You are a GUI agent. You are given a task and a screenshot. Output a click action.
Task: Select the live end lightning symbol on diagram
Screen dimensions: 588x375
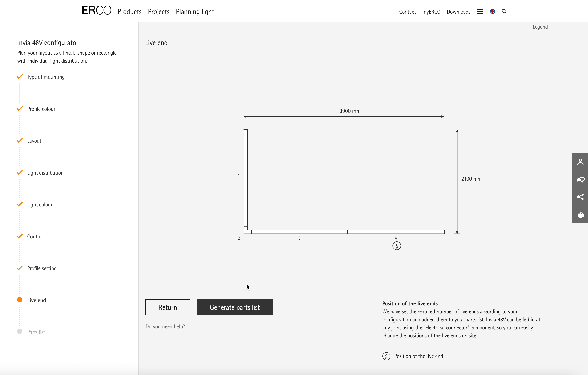tap(396, 246)
